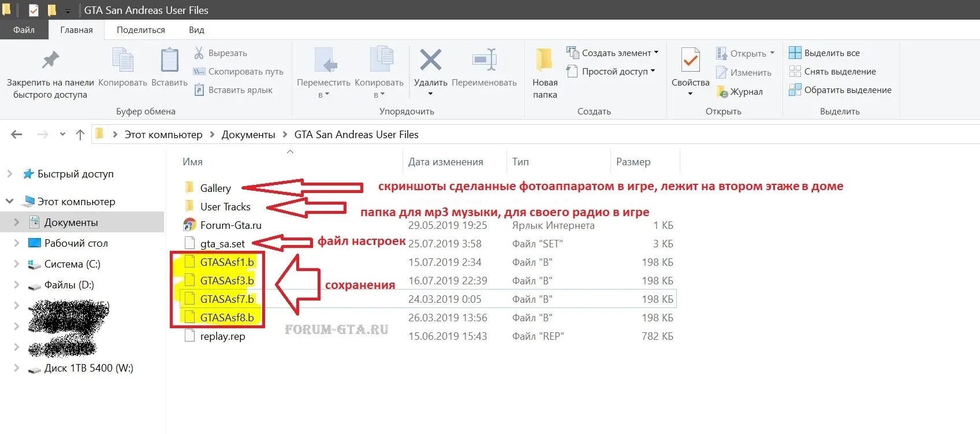Open Система (C:) drive

point(64,264)
